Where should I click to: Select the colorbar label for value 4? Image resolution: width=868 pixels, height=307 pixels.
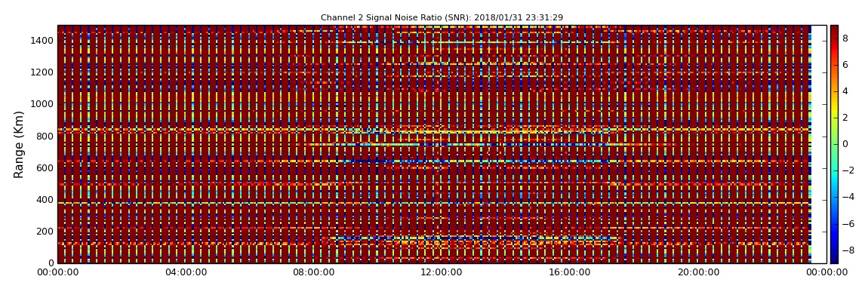pos(845,91)
